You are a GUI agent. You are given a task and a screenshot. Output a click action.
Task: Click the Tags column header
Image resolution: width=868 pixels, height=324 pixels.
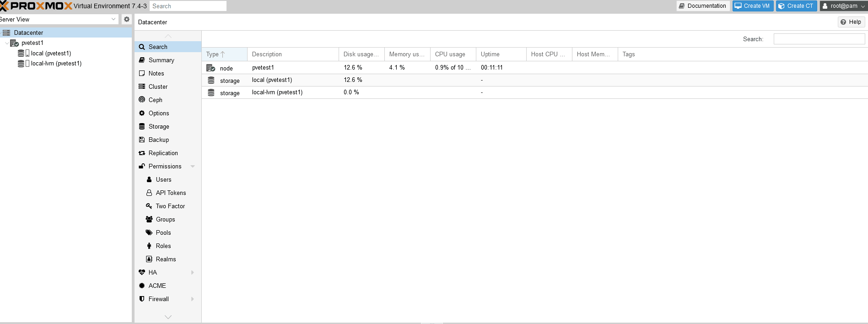[628, 54]
